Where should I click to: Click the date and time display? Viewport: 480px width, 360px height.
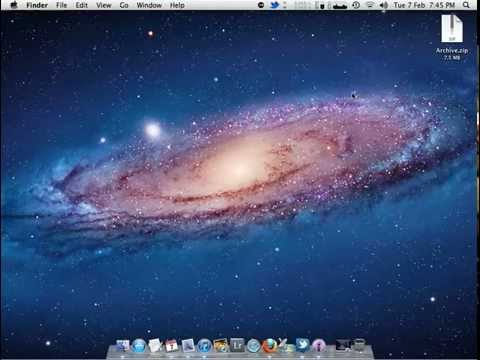[424, 5]
